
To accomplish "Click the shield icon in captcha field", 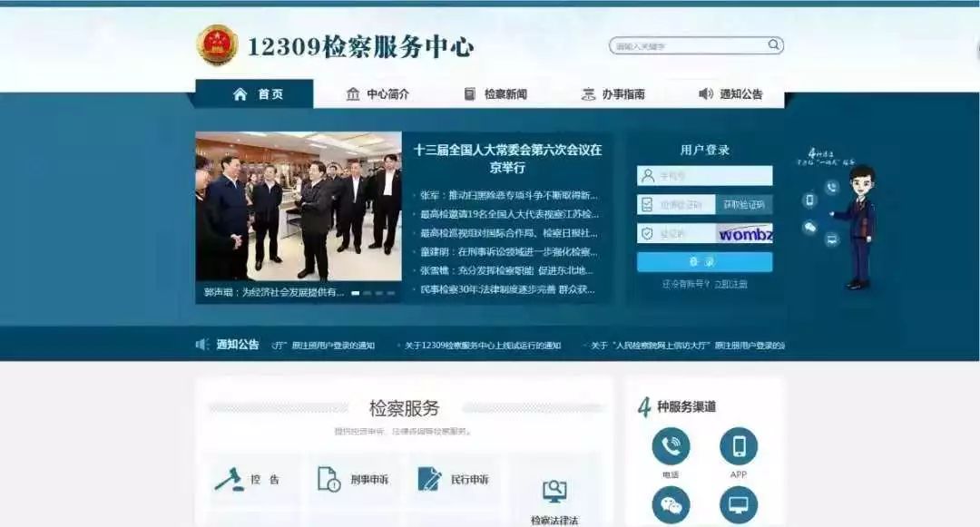I will (648, 233).
